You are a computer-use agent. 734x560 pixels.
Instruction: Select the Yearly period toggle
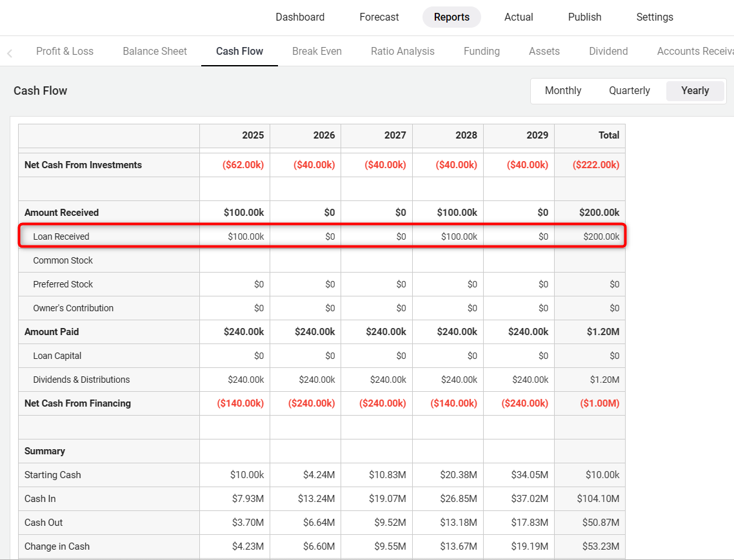pos(695,91)
